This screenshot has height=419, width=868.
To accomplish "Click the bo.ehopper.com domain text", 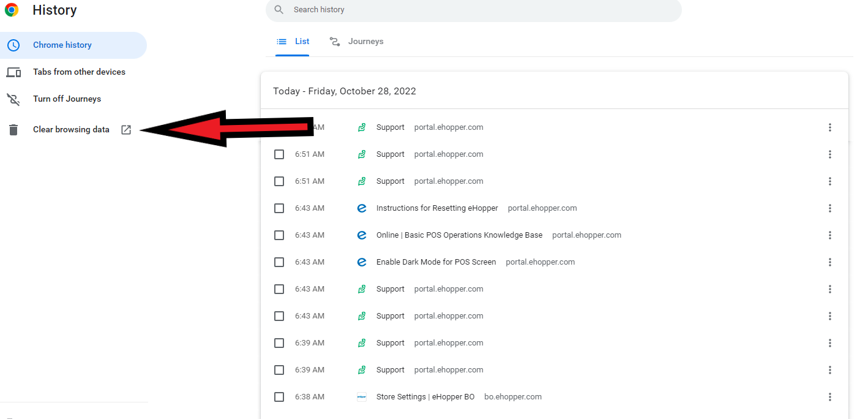I will (513, 397).
